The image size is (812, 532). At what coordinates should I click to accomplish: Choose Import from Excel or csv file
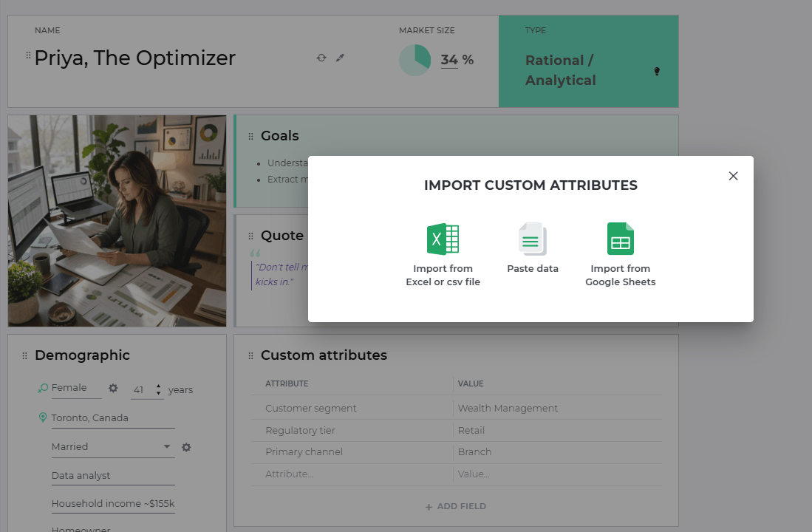tap(443, 255)
